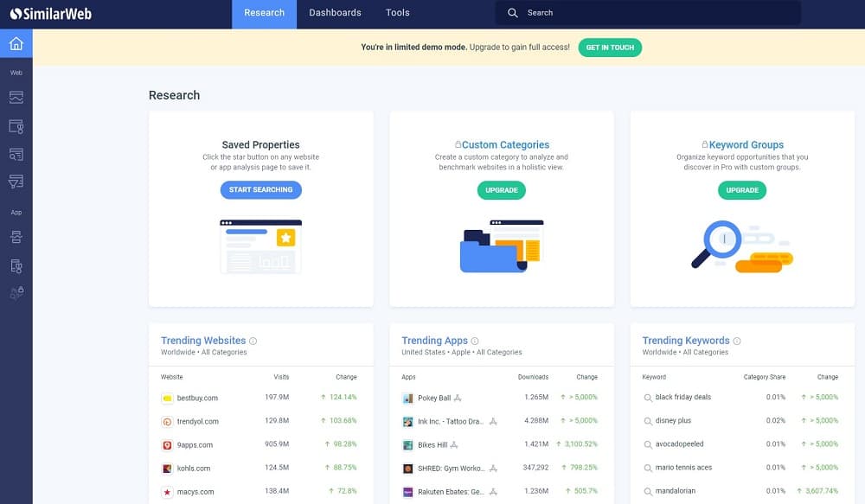Open the funnel icon under the Web section
The image size is (865, 504).
16,182
